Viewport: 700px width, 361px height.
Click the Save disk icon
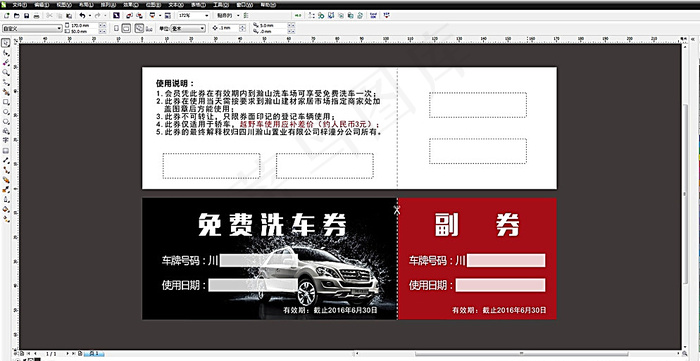pos(26,16)
